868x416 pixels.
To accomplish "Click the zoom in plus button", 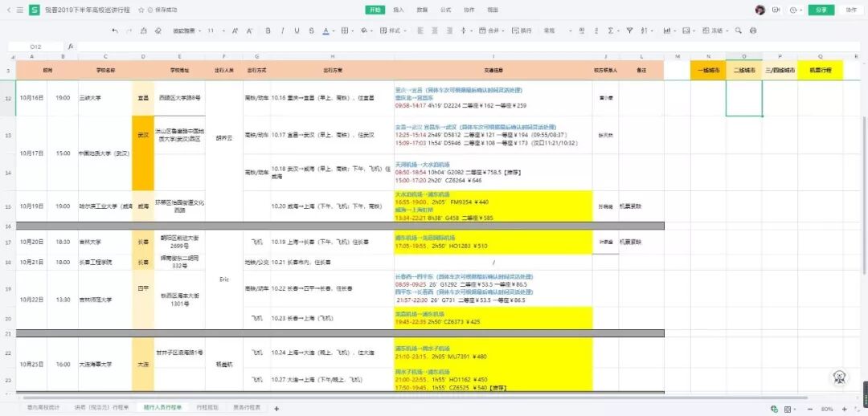I will (x=844, y=409).
